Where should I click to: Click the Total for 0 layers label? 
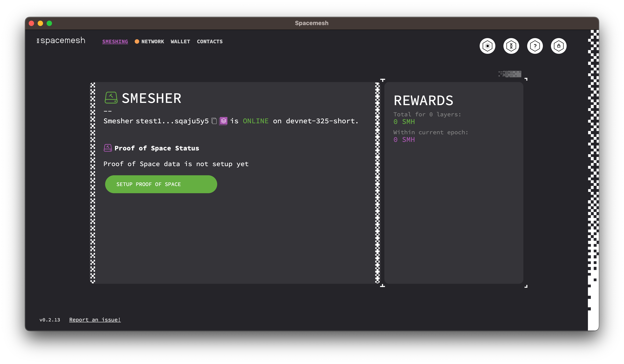click(427, 114)
